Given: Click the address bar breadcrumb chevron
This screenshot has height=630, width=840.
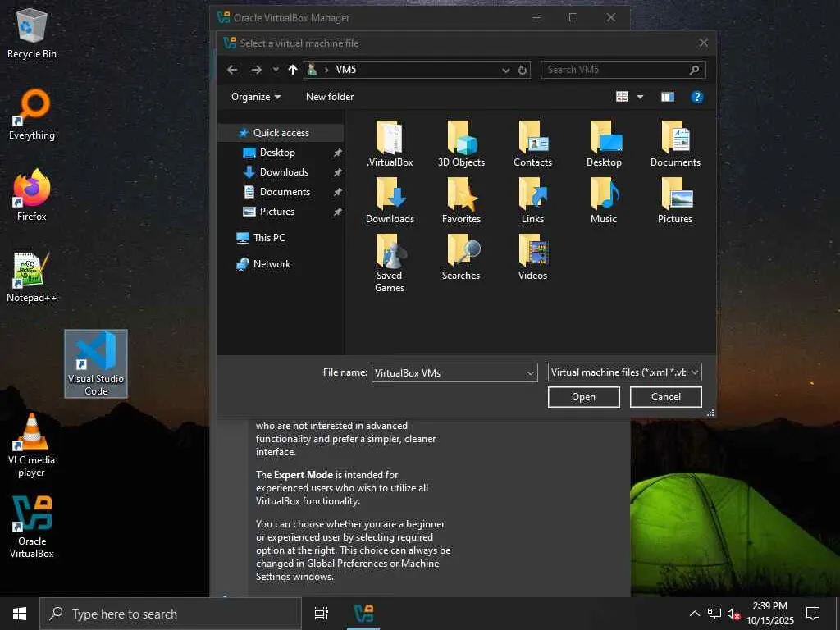Looking at the screenshot, I should tap(326, 70).
